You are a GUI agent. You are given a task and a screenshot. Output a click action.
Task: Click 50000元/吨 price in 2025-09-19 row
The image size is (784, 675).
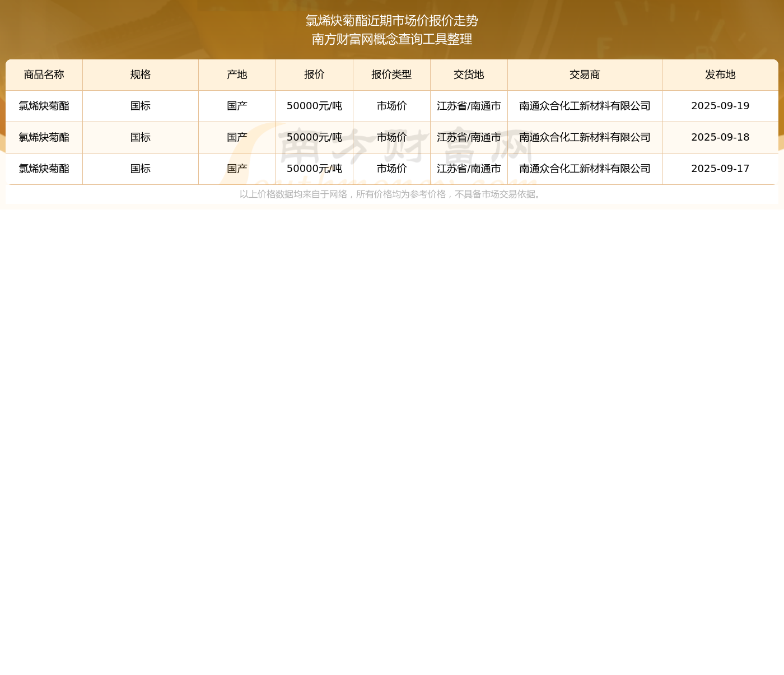314,106
